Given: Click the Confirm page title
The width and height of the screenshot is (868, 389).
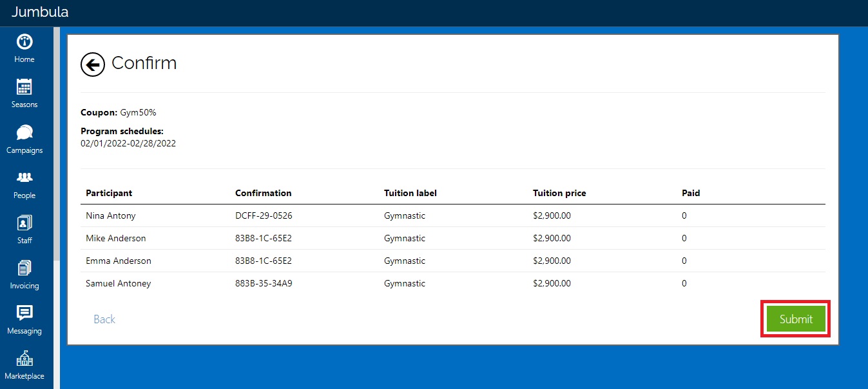Looking at the screenshot, I should click(144, 63).
